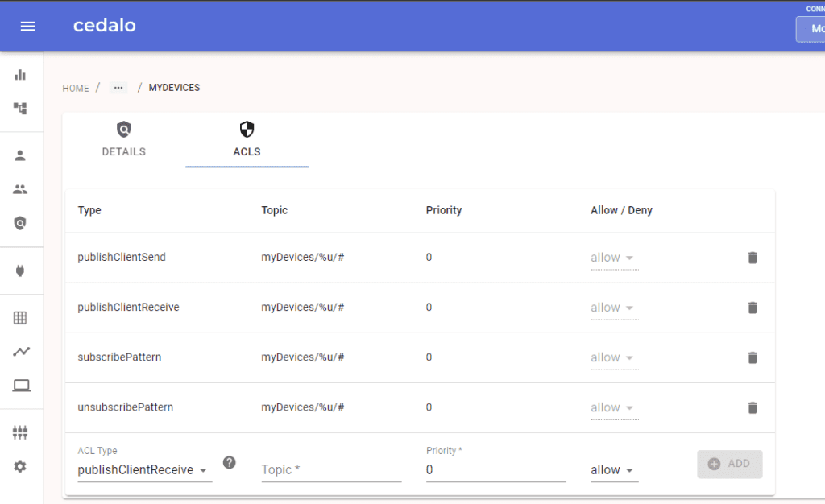The width and height of the screenshot is (825, 504).
Task: Delete the publishClientSend ACL entry
Action: tap(752, 258)
